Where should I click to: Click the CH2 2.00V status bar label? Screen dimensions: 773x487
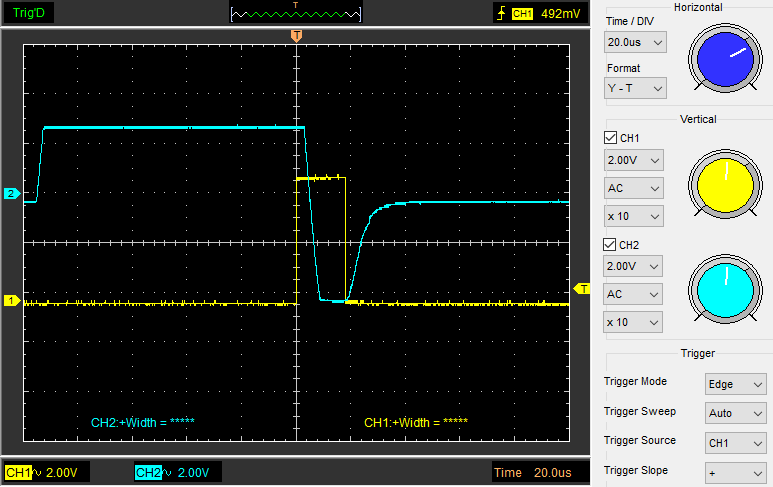[177, 472]
